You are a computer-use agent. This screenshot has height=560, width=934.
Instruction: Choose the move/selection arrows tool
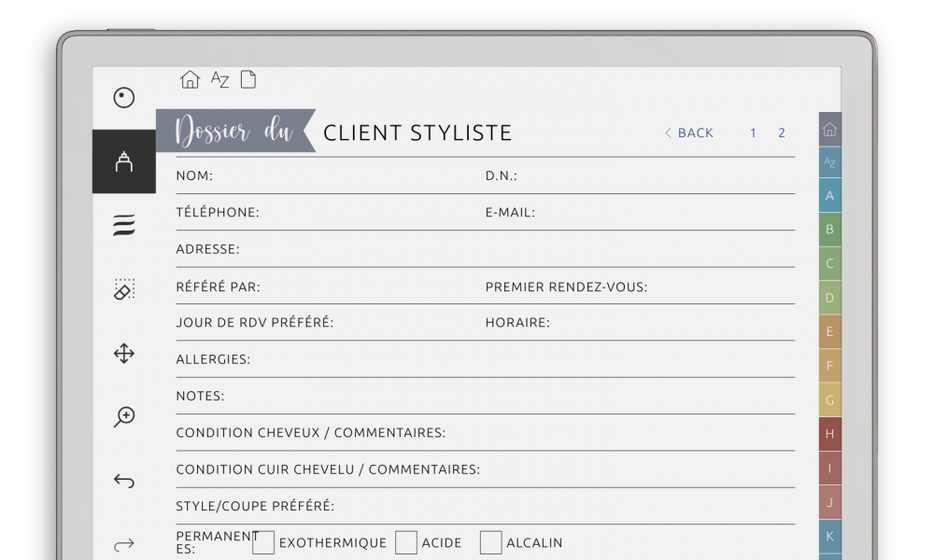tap(124, 354)
